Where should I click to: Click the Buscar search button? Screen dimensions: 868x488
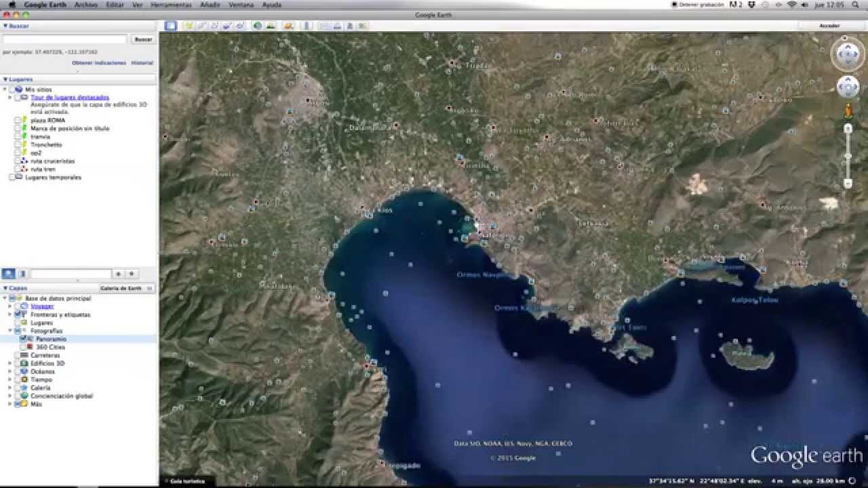[143, 39]
